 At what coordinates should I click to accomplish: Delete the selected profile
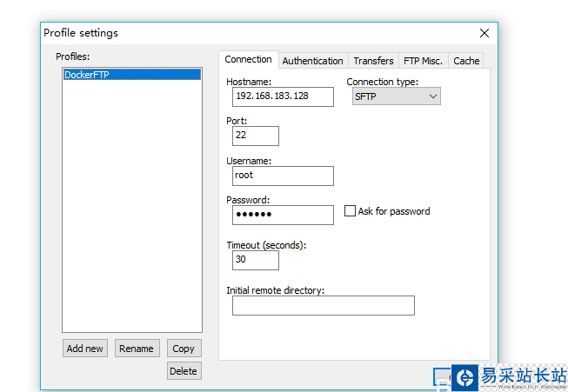(184, 371)
